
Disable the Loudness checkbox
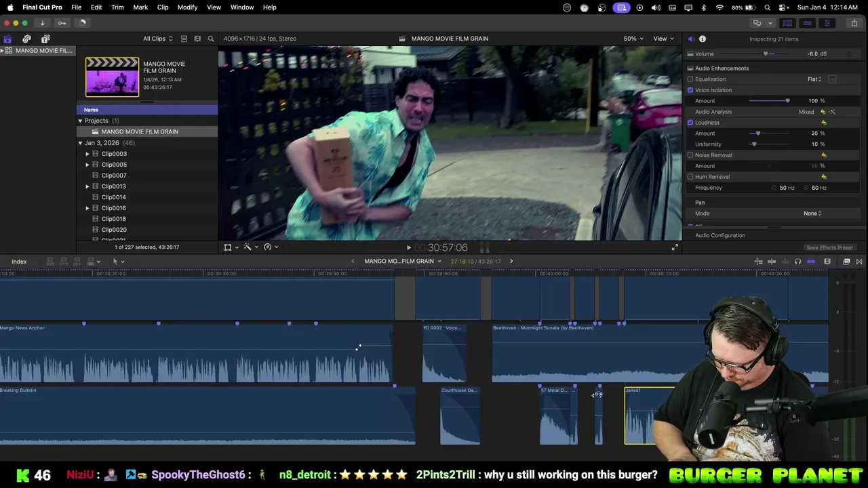point(690,123)
